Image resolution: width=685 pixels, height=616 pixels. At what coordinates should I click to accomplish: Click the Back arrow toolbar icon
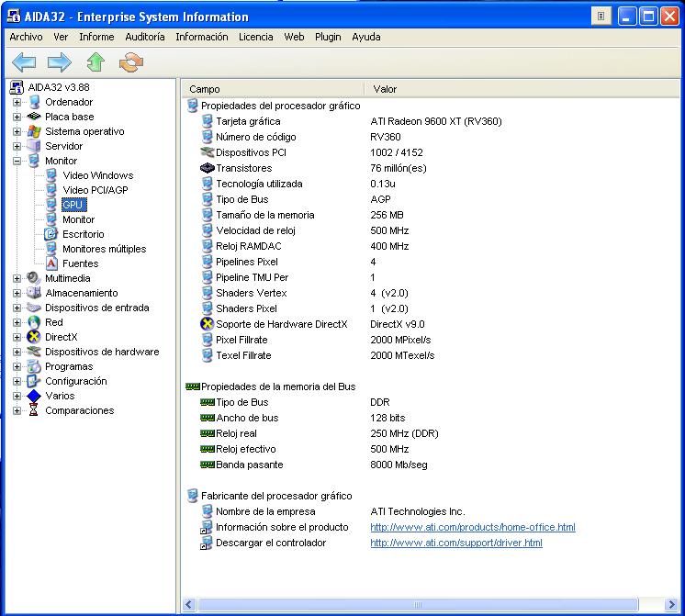tap(24, 62)
